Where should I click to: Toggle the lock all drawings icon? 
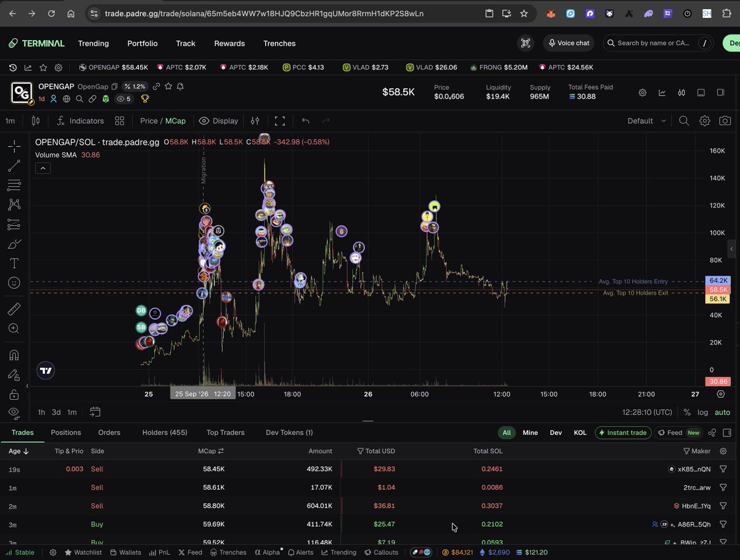click(14, 394)
